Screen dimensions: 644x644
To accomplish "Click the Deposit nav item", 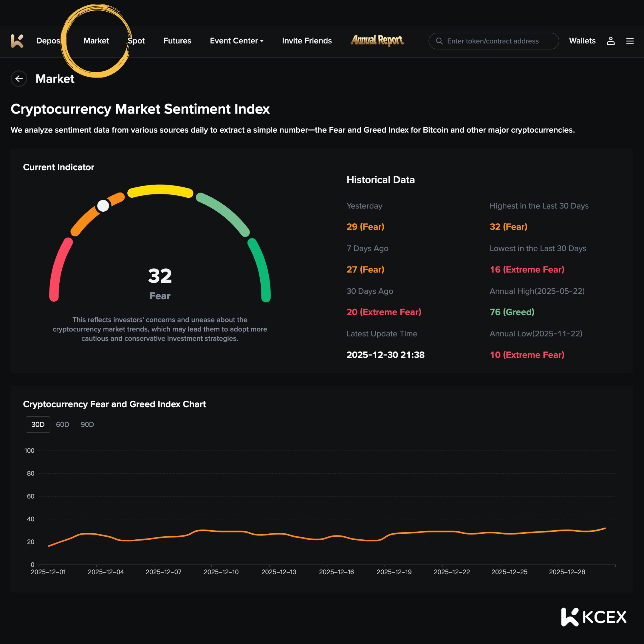I will [48, 41].
